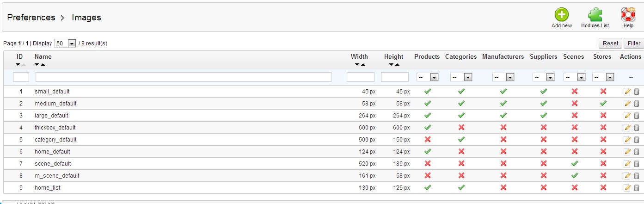Edit the scene_default image type
Image resolution: width=644 pixels, height=204 pixels.
[627, 164]
